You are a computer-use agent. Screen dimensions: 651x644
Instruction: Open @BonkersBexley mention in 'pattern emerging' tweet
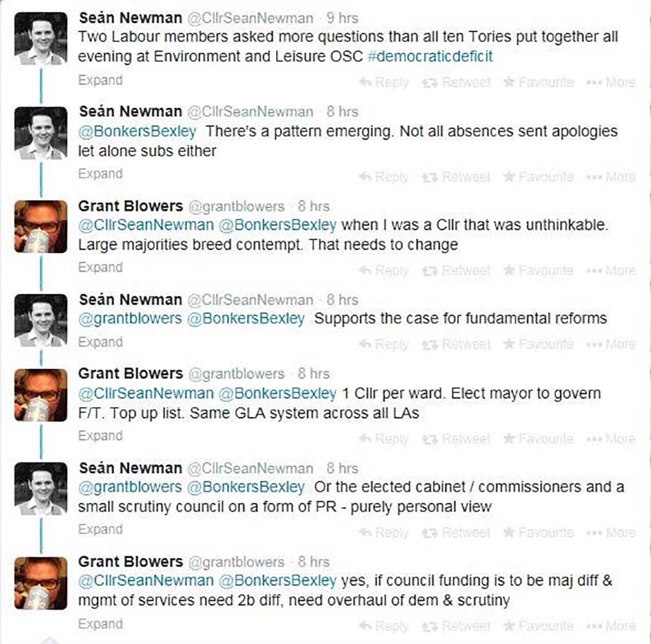tap(137, 131)
